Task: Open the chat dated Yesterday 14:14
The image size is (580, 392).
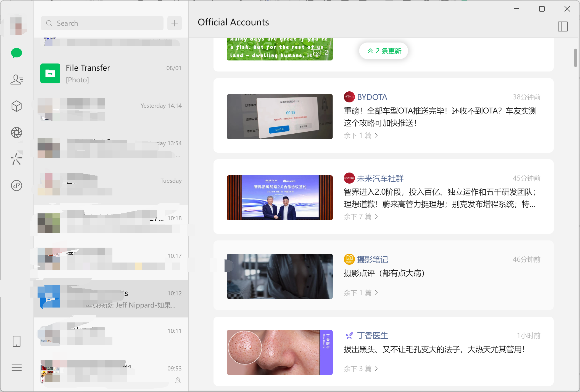Action: pyautogui.click(x=111, y=111)
